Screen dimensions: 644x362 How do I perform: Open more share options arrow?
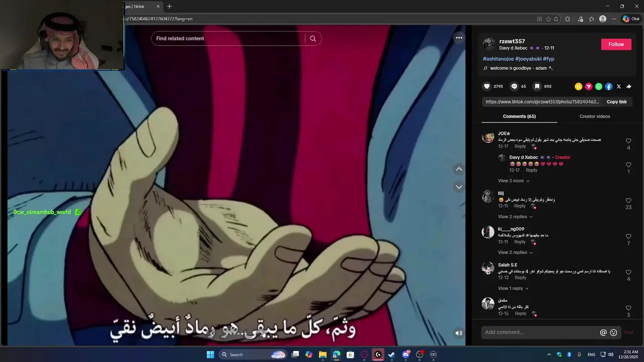pos(629,86)
